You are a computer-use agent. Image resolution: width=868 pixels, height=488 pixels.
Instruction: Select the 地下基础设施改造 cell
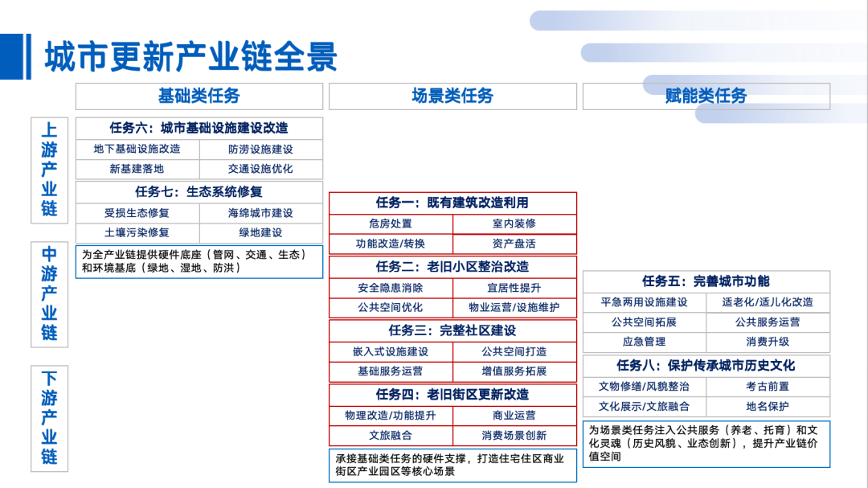coord(137,150)
